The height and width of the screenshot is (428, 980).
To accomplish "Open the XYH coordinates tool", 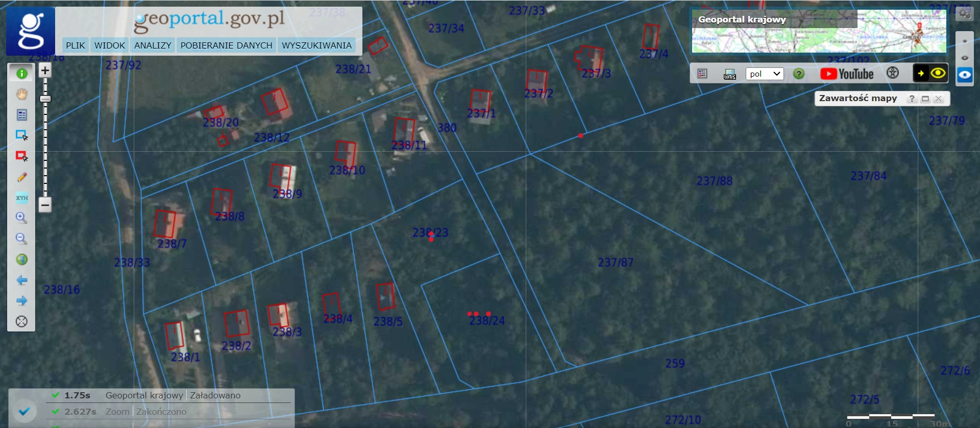I will pyautogui.click(x=21, y=198).
